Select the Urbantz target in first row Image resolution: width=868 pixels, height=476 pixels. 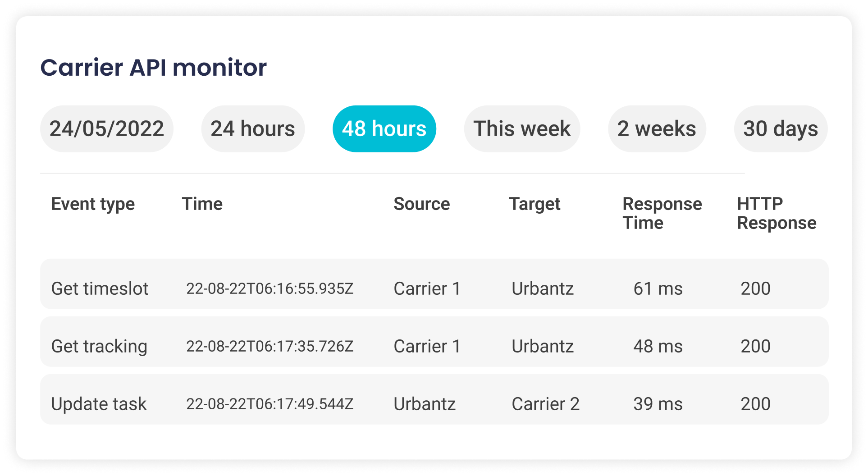coord(543,288)
